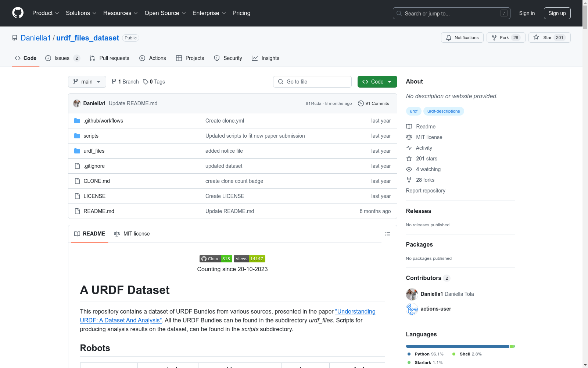
Task: Click the Go to file search box
Action: (x=312, y=82)
